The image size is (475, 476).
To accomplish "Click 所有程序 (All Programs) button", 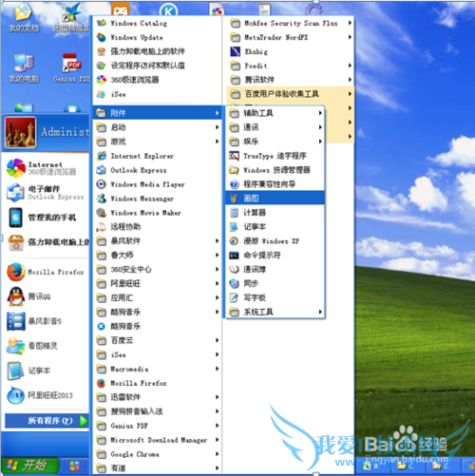I will click(47, 421).
